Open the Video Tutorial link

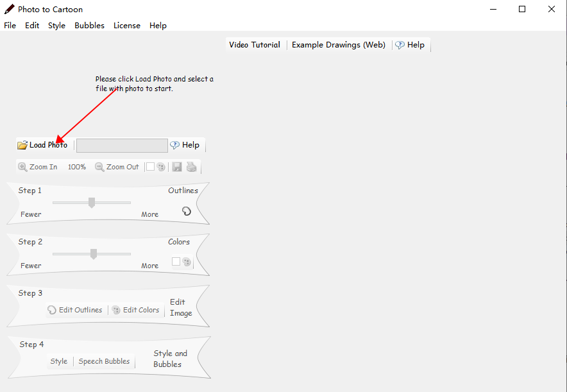pos(255,45)
